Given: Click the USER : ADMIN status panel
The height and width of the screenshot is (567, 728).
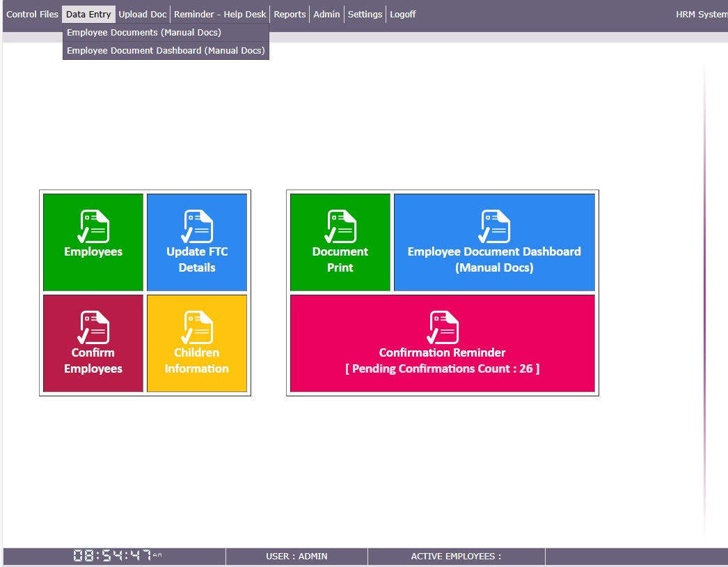Looking at the screenshot, I should (x=296, y=557).
